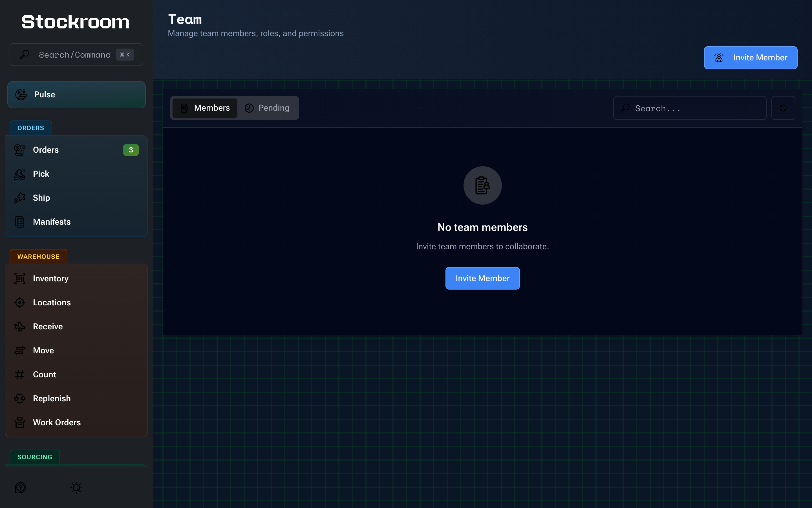Screen dimensions: 812x508
Task: Click the SOURCING section label
Action: click(x=35, y=457)
